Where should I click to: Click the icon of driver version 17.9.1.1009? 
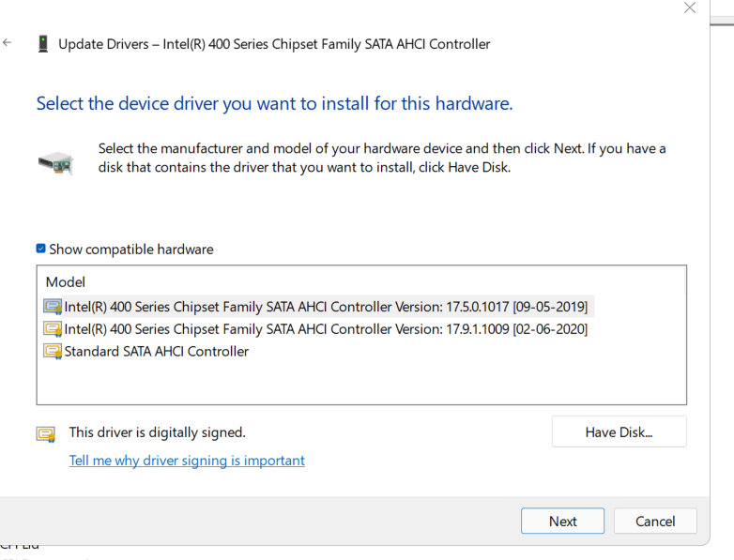coord(53,328)
